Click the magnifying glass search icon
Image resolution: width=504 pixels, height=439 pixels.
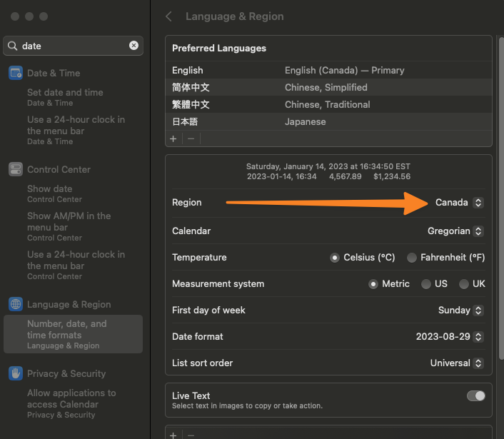pos(13,46)
